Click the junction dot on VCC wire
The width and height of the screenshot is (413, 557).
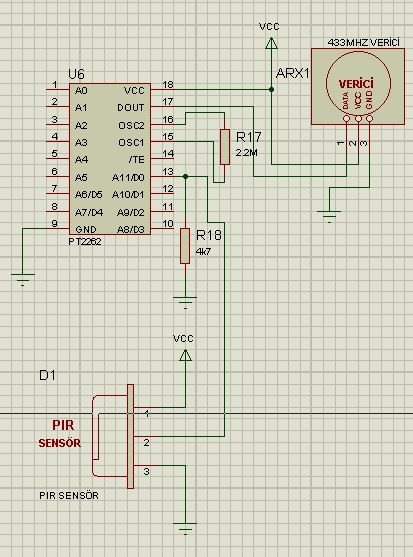(x=271, y=90)
